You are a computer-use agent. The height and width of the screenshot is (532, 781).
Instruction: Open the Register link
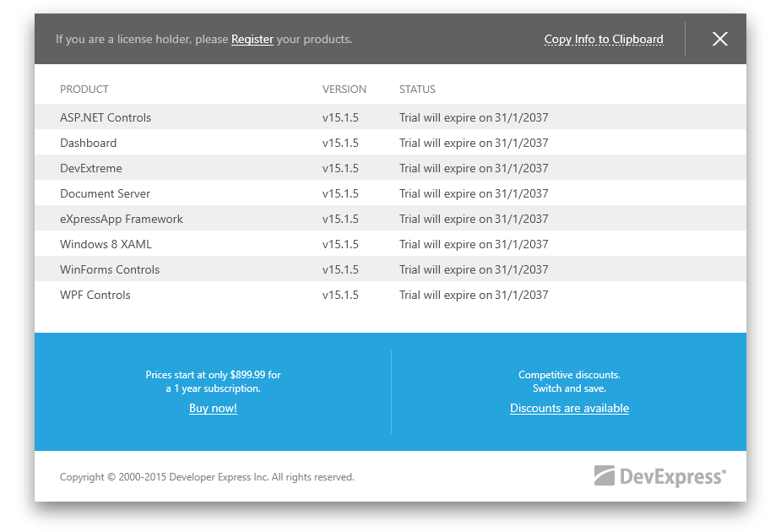click(252, 39)
